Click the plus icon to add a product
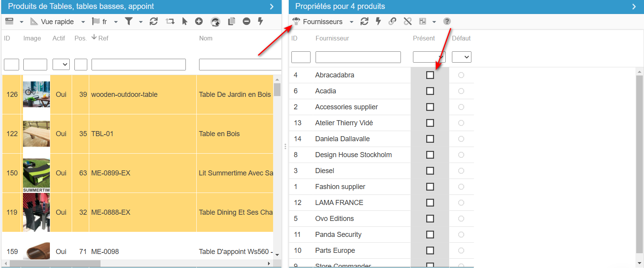Screen dimensions: 644x268 pos(199,21)
